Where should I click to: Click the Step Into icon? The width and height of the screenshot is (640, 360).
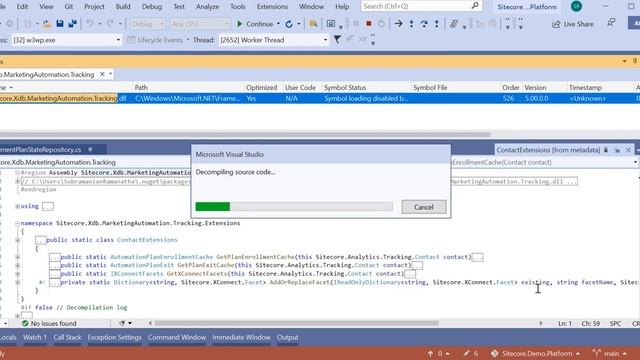click(x=411, y=24)
